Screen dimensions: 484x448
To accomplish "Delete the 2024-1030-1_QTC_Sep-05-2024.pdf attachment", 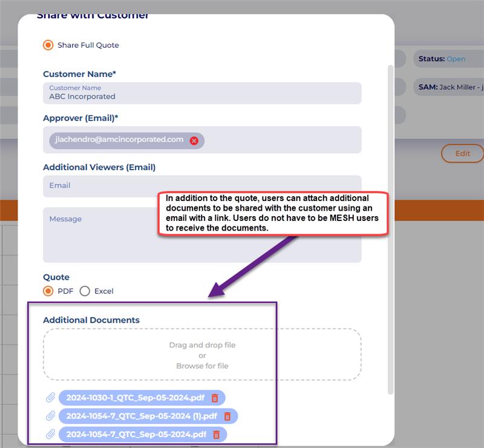I will 215,398.
